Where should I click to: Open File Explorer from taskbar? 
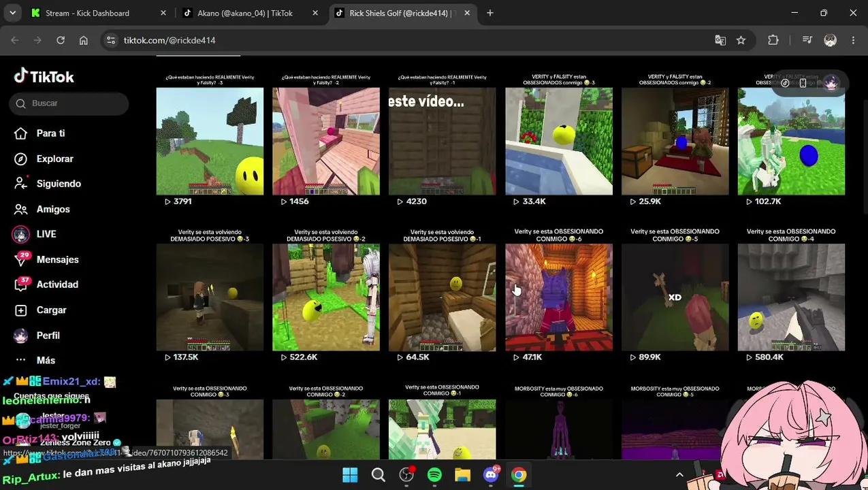(462, 475)
